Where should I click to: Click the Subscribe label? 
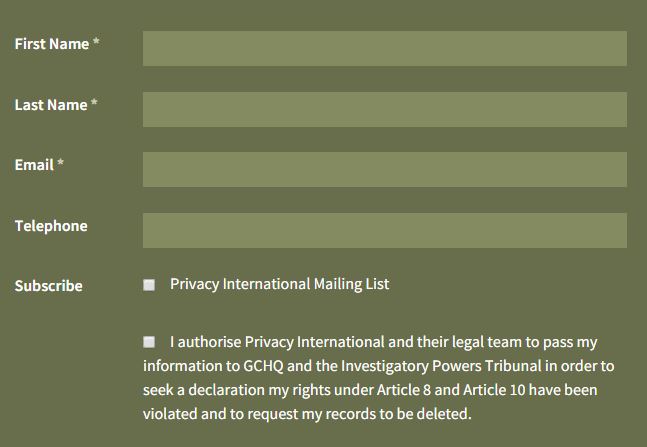tap(48, 286)
